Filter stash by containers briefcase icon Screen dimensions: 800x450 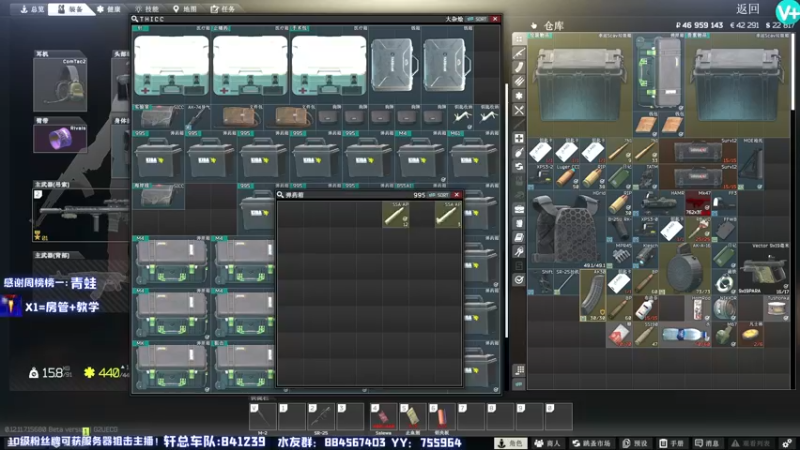tap(519, 209)
